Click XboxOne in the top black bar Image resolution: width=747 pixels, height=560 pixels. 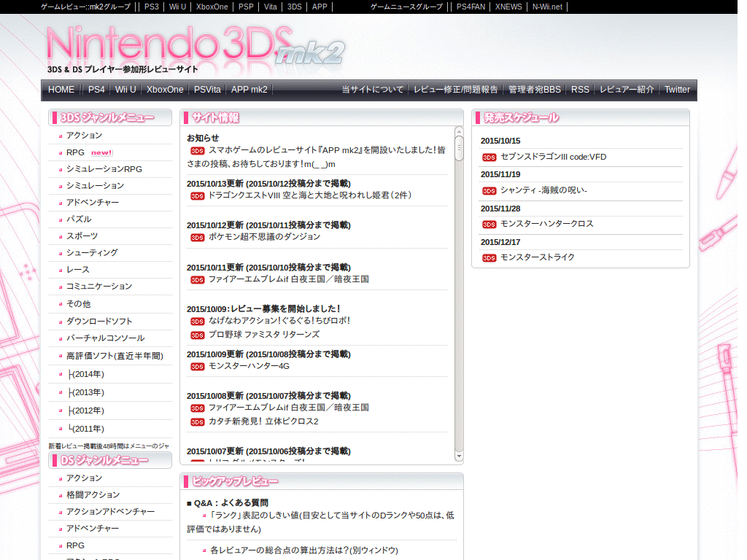tap(212, 7)
